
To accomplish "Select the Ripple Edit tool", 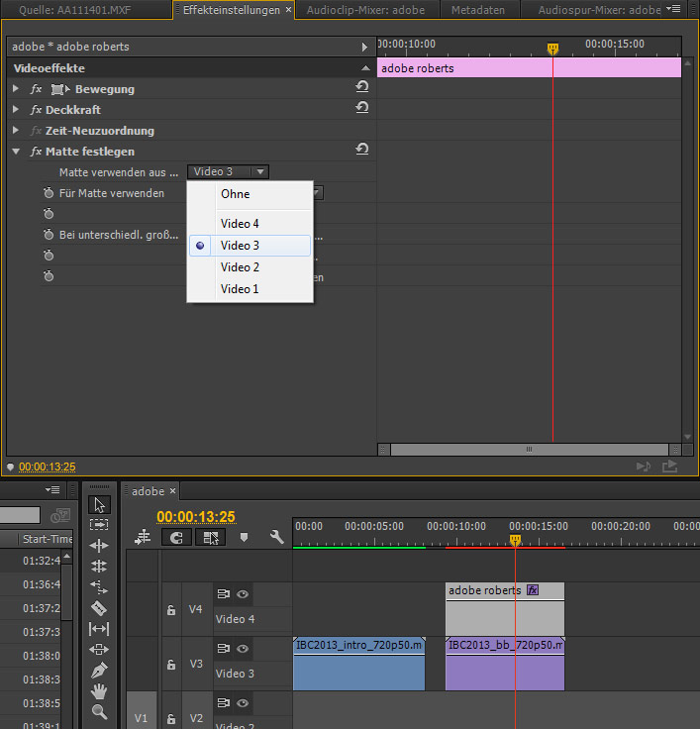I will click(x=99, y=546).
